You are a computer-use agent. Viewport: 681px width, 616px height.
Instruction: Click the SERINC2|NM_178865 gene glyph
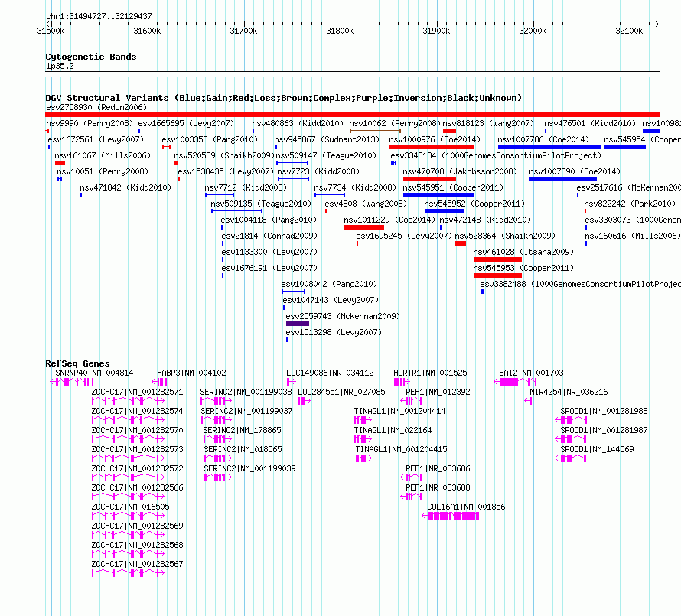pos(217,439)
